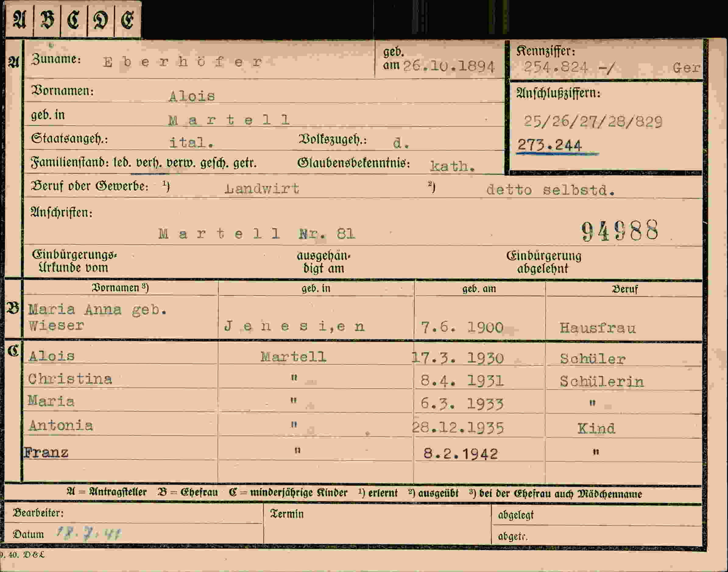Click birth date '8.2.1942'
This screenshot has width=728, height=572.
pos(461,454)
